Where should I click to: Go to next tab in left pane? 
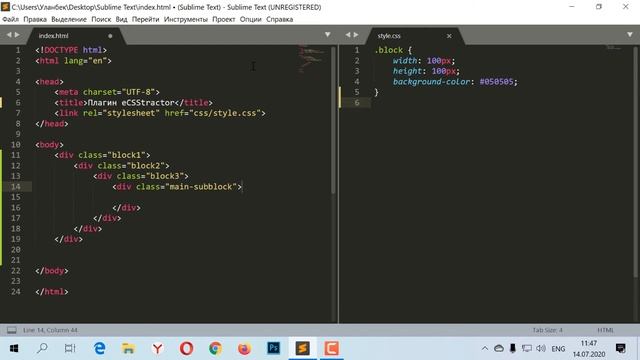tap(17, 35)
